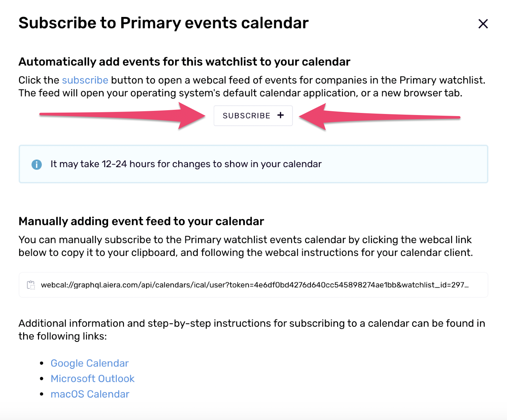The width and height of the screenshot is (507, 420).
Task: Close the Subscribe dialog with the X icon
Action: [483, 24]
